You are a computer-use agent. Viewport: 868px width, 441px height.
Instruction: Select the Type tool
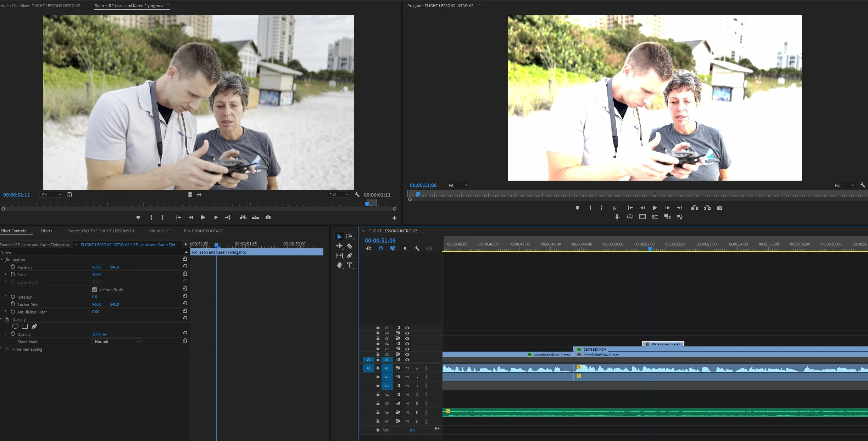coord(350,265)
